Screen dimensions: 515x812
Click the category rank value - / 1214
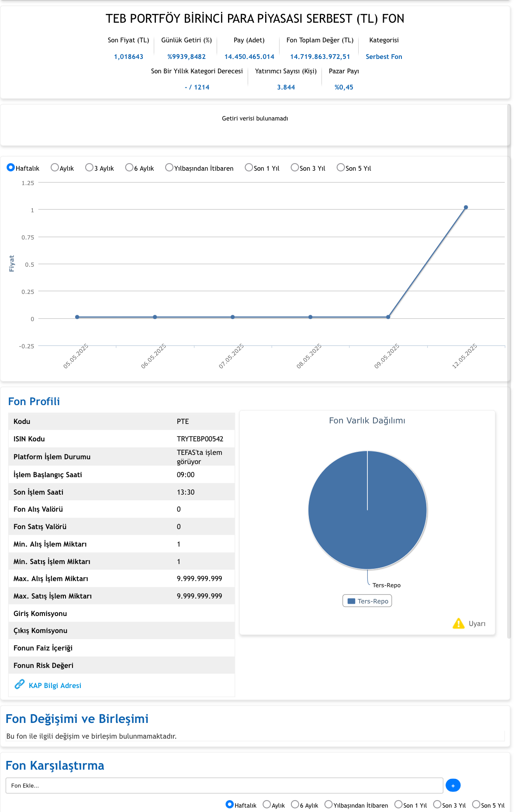[197, 87]
